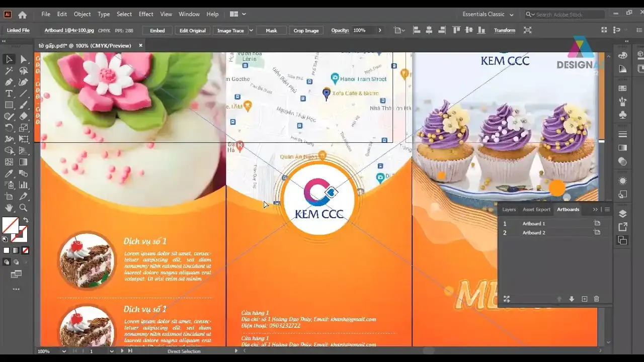The width and height of the screenshot is (644, 362).
Task: Activate the Zoom tool
Action: (x=23, y=208)
